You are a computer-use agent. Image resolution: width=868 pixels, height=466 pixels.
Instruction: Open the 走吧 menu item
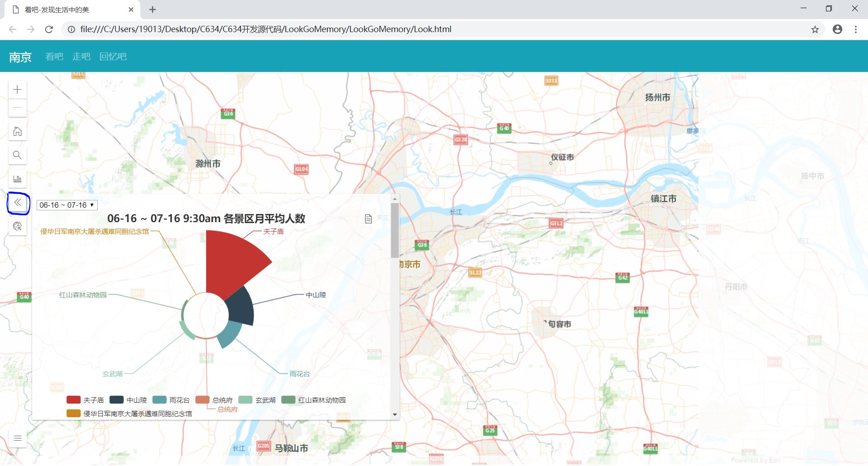coord(81,57)
